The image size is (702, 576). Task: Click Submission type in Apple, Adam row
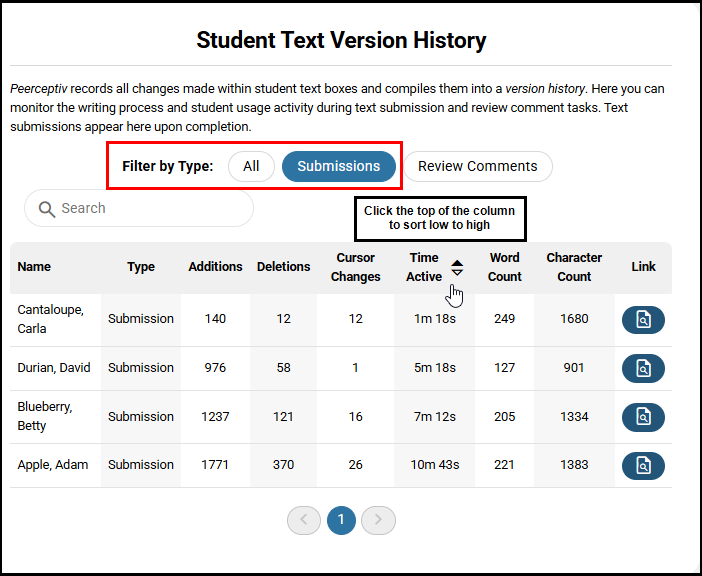pyautogui.click(x=141, y=465)
